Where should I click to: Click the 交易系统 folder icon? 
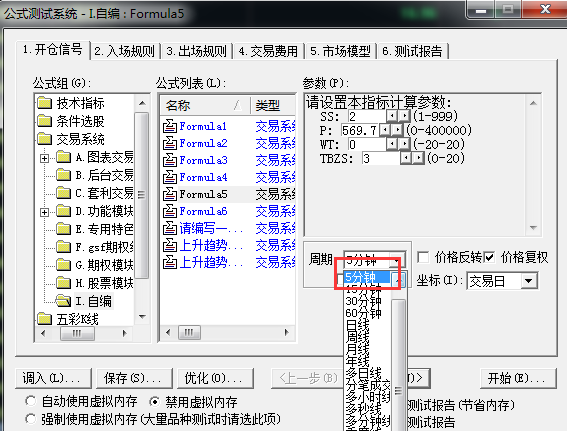tap(44, 138)
